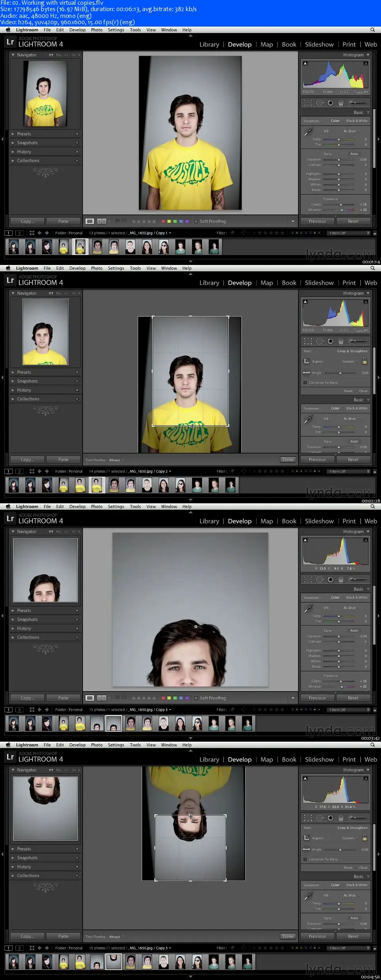381x980 pixels.
Task: Open Tool Overlay 'Always' dropdown in the 00:02:28 frame
Action: click(117, 460)
